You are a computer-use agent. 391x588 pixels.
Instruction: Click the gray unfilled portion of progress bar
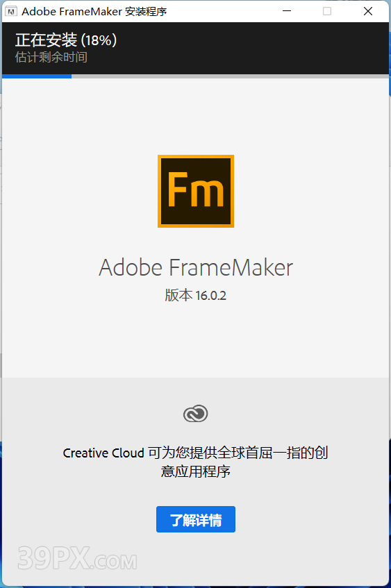(x=230, y=76)
